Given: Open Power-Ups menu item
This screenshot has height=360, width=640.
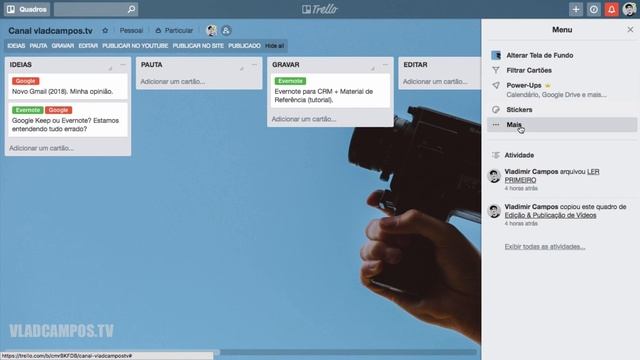Looking at the screenshot, I should tap(562, 90).
